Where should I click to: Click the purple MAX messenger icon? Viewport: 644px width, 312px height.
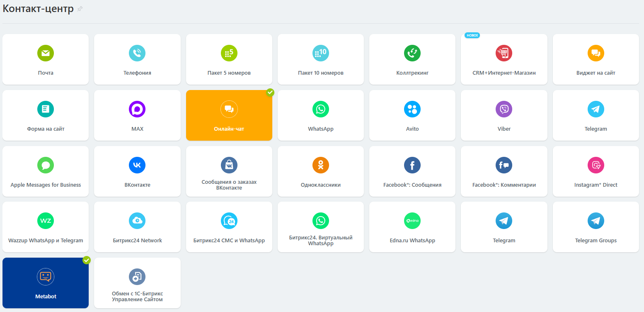[137, 109]
